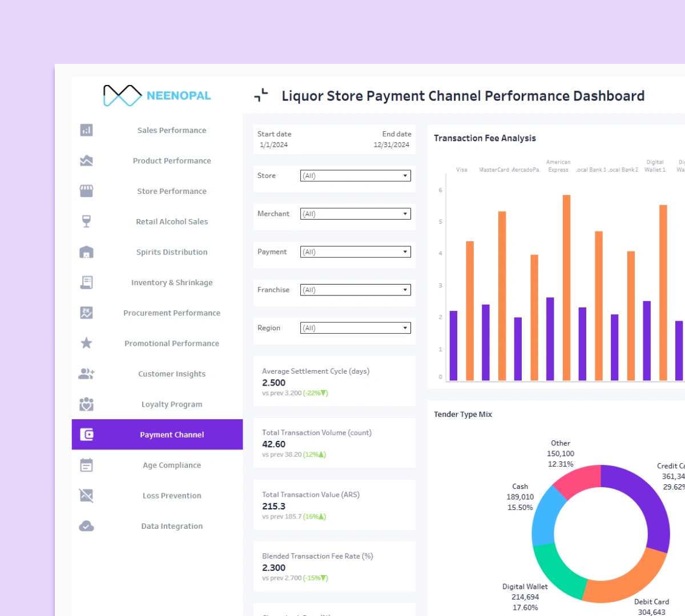685x616 pixels.
Task: Select the Loyalty Program heart icon
Action: click(86, 404)
